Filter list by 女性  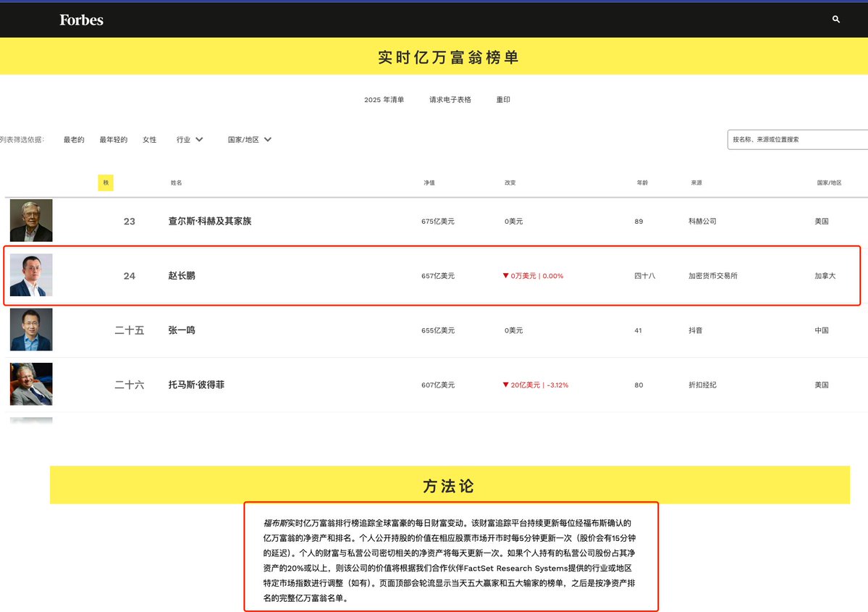149,140
